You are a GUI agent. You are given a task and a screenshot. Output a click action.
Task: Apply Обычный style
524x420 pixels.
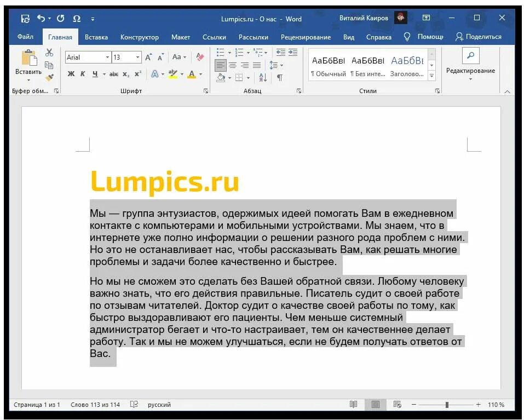(x=328, y=66)
